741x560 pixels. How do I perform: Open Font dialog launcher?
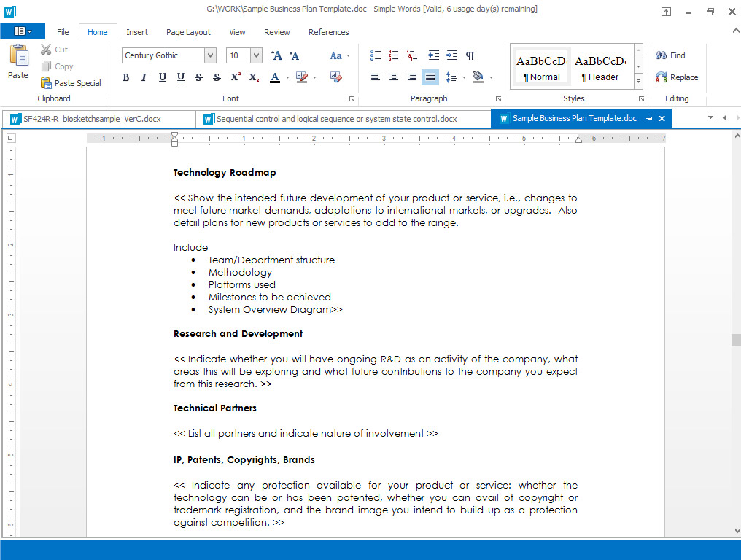(352, 98)
